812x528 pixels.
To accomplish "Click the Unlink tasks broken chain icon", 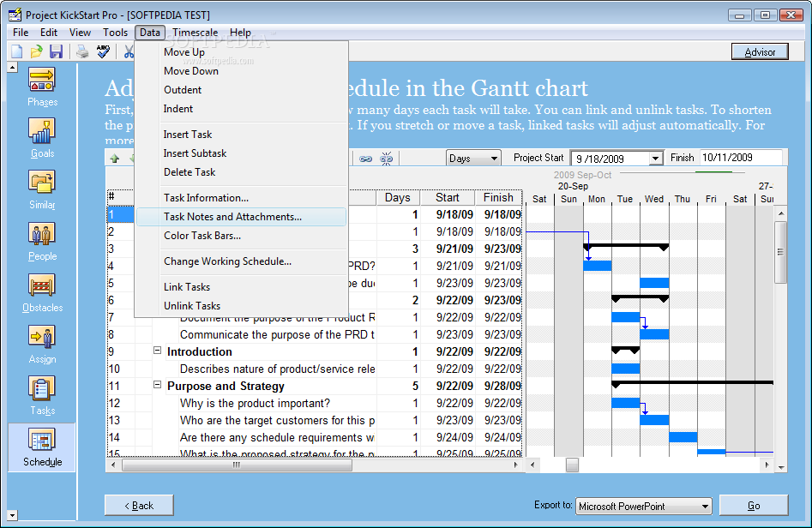I will point(387,159).
